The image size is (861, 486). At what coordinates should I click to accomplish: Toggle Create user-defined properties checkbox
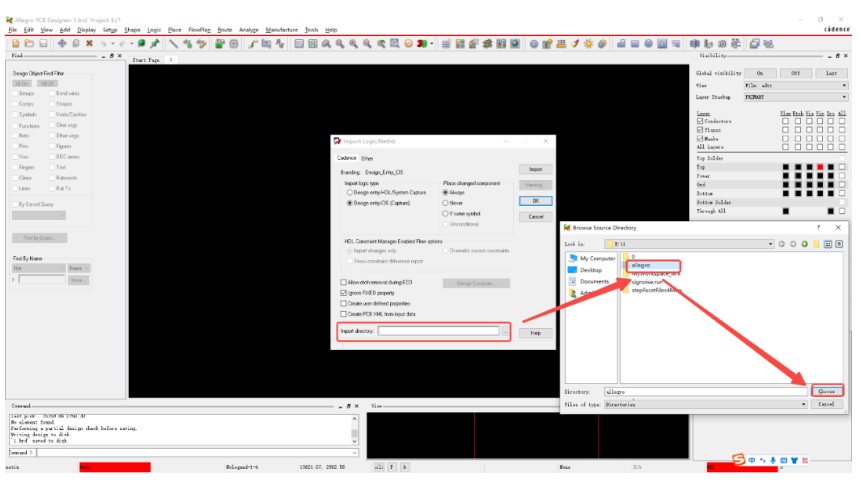344,304
